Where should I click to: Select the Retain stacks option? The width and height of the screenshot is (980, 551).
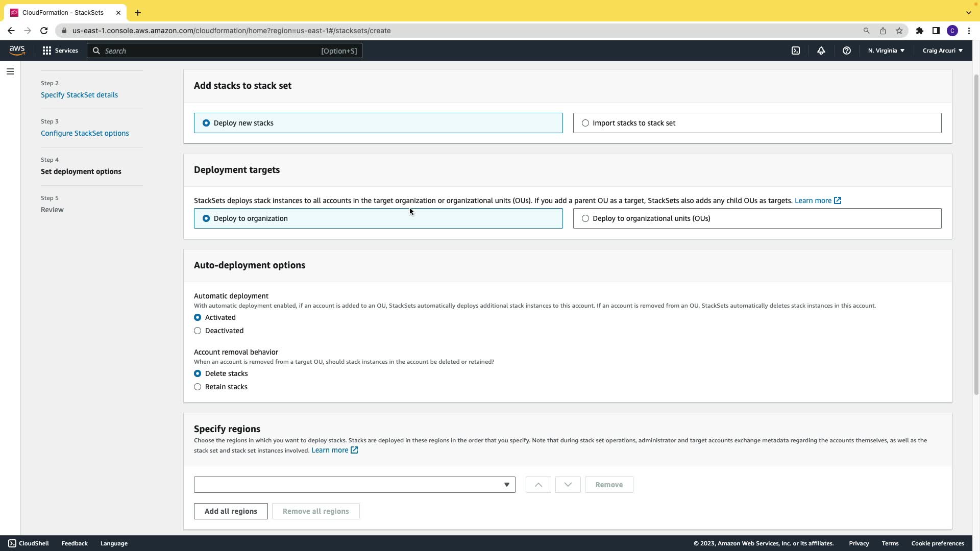coord(198,387)
